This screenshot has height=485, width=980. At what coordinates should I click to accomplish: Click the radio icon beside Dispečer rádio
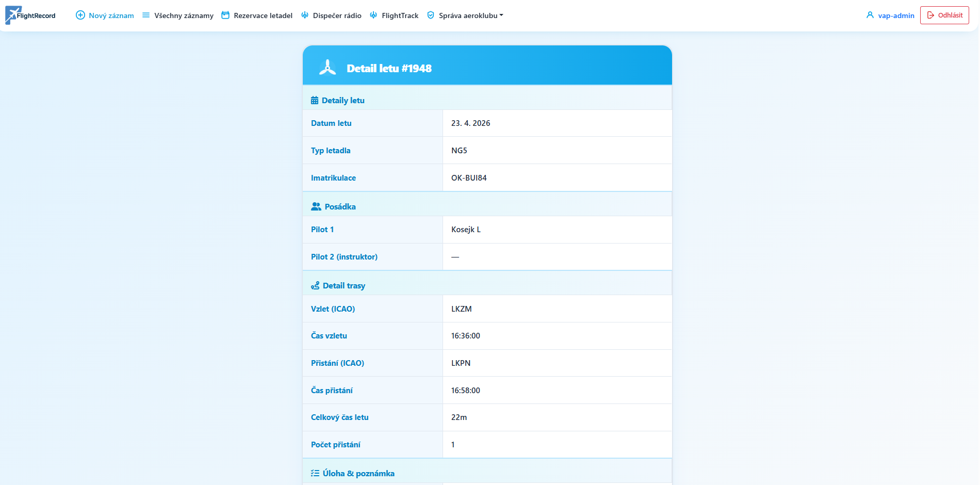tap(305, 15)
